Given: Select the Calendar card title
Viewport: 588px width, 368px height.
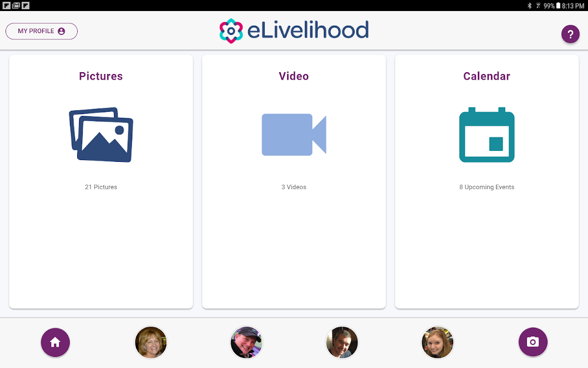Looking at the screenshot, I should (487, 76).
